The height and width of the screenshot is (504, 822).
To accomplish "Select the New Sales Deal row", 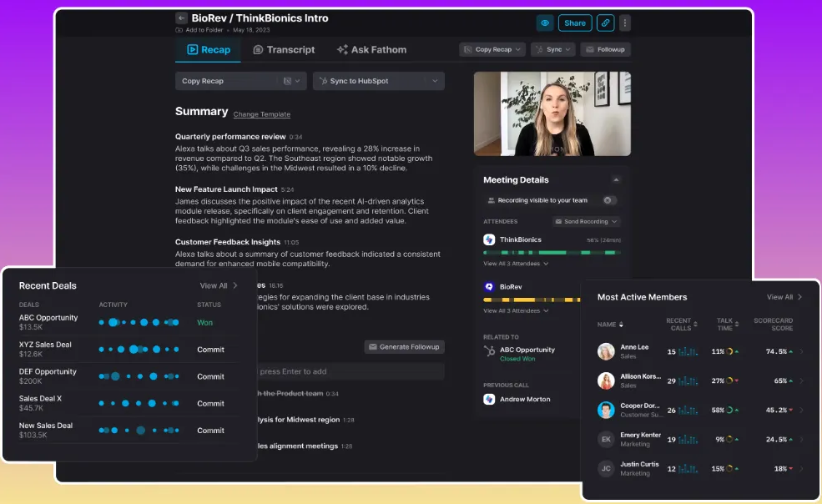I will click(129, 430).
